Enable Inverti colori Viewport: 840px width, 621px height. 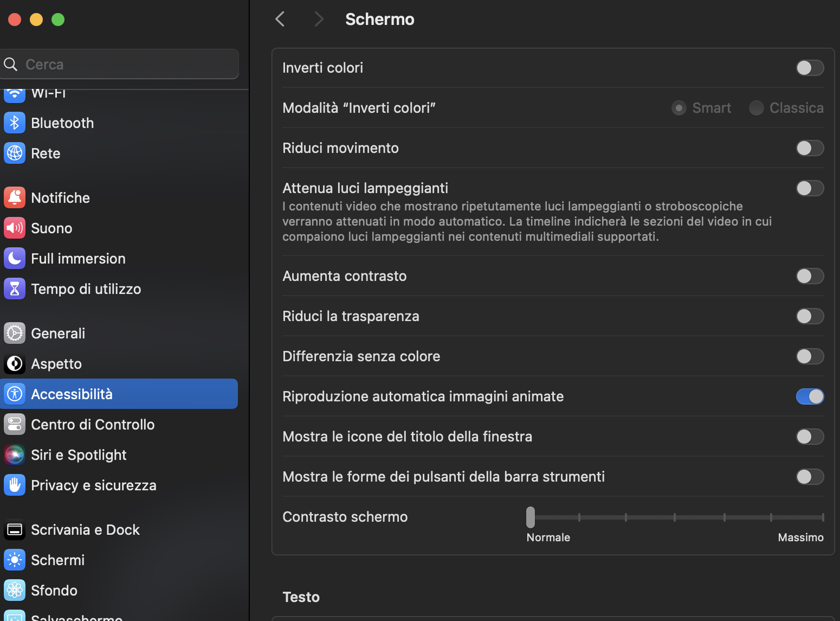point(810,68)
